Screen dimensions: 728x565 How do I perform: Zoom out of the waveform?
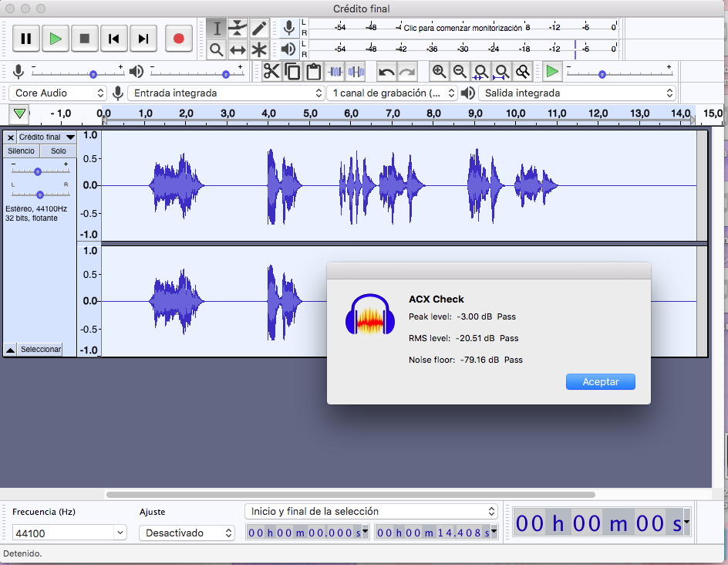click(460, 72)
